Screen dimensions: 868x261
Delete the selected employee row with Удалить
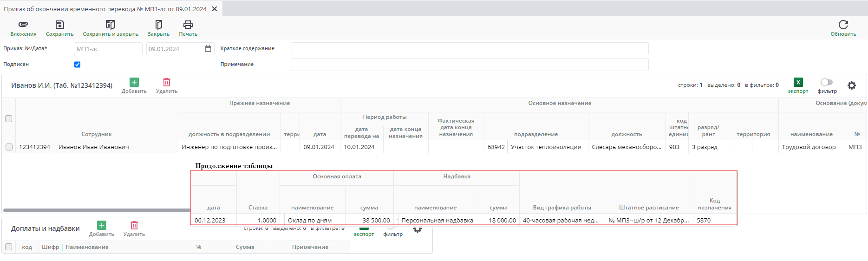pyautogui.click(x=167, y=83)
